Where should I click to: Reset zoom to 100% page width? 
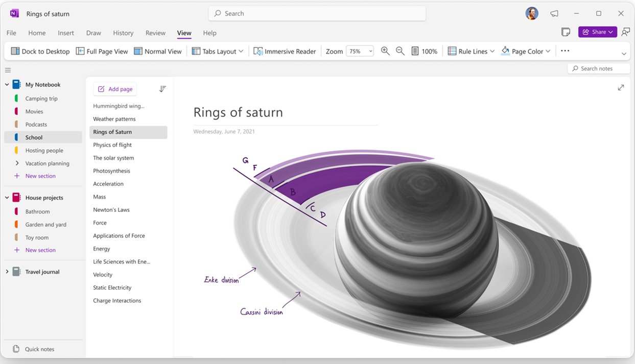tap(425, 51)
